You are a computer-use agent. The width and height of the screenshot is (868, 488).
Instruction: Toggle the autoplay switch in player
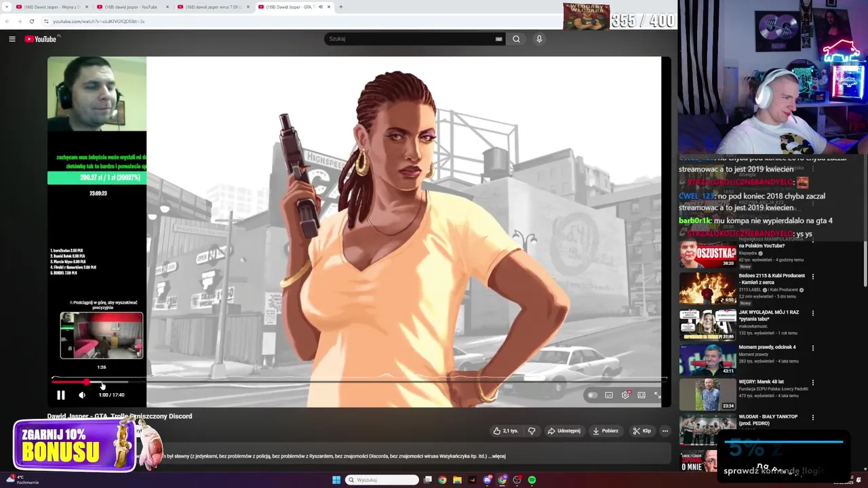point(592,395)
